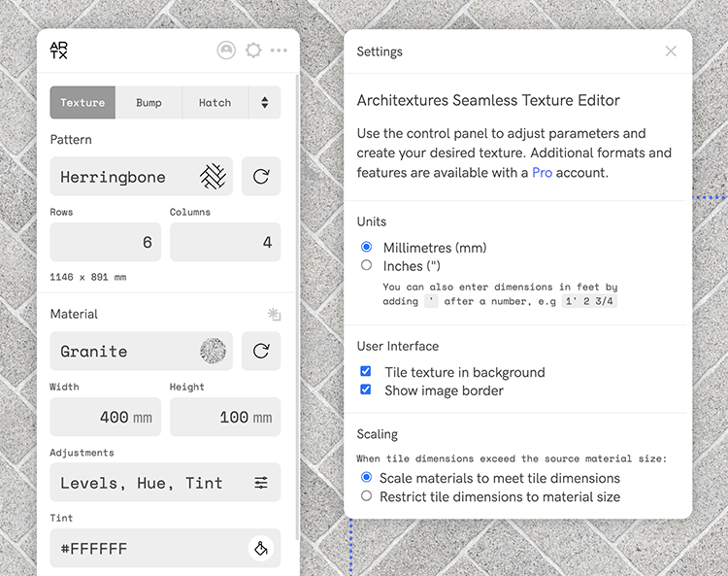Viewport: 728px width, 576px height.
Task: Open the adjustments sliders icon
Action: coord(261,483)
